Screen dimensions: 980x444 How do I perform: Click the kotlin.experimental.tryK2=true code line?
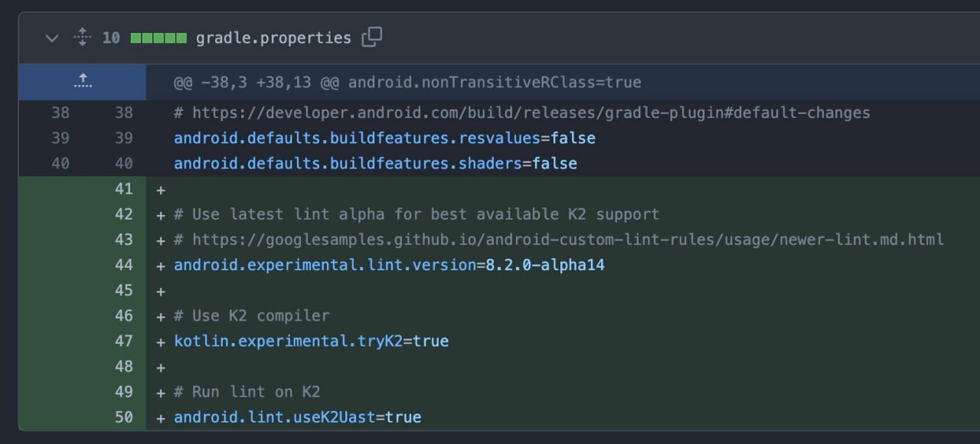311,341
